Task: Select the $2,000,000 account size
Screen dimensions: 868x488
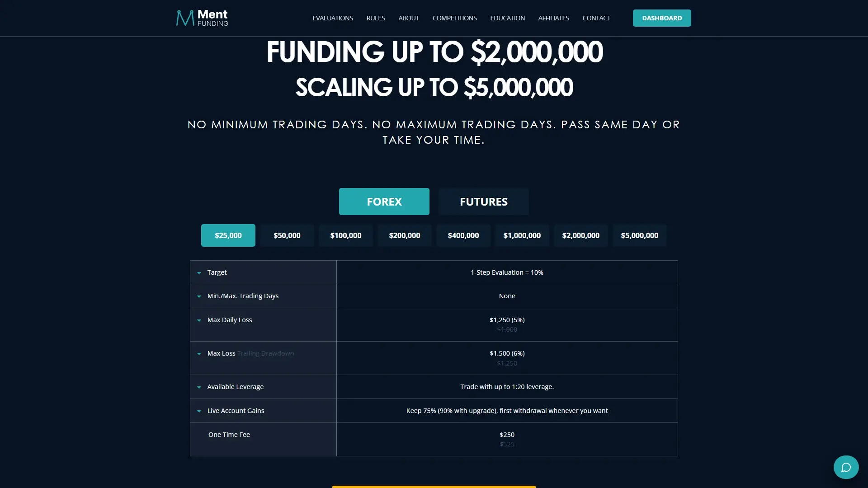Action: pyautogui.click(x=580, y=235)
